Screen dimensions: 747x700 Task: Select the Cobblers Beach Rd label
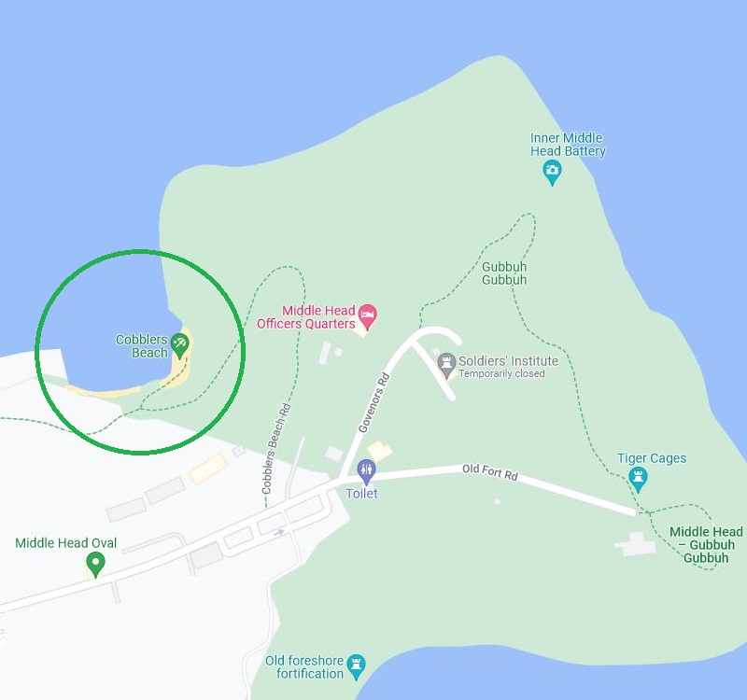[275, 449]
